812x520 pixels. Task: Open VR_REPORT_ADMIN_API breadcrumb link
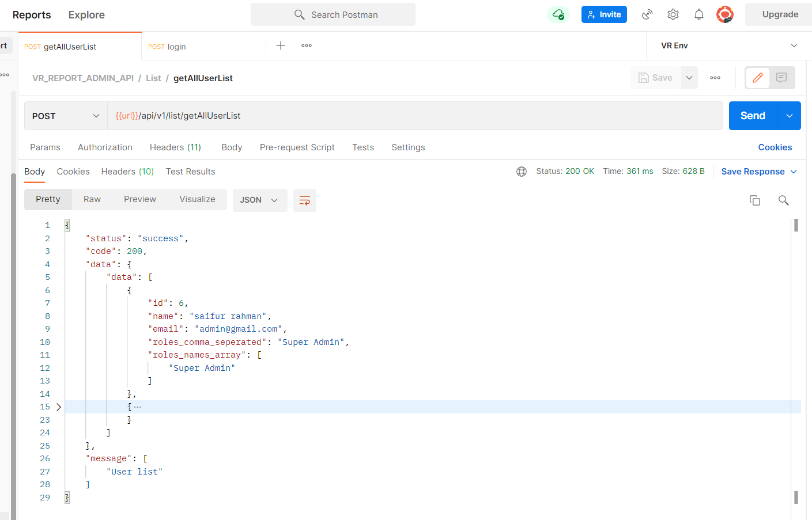pos(83,78)
